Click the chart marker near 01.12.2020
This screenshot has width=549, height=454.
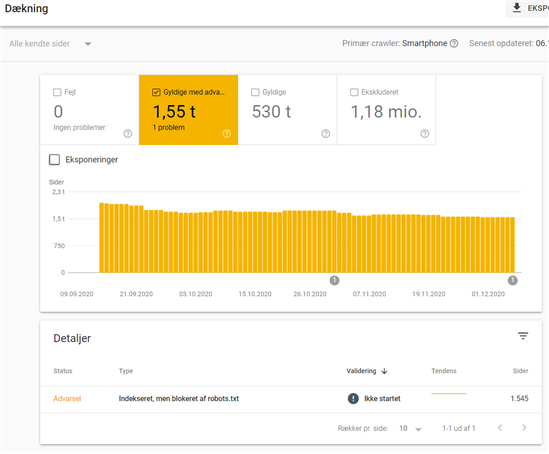tap(513, 280)
